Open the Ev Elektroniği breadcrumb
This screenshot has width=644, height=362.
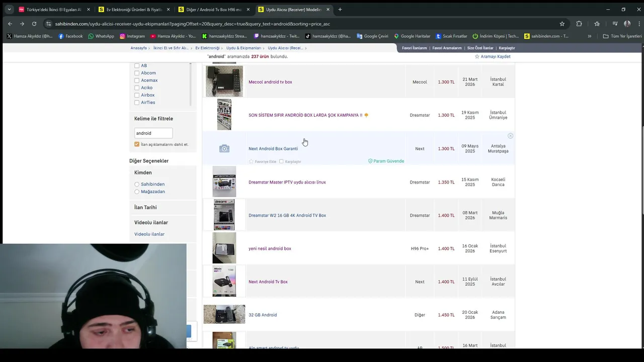coord(207,48)
